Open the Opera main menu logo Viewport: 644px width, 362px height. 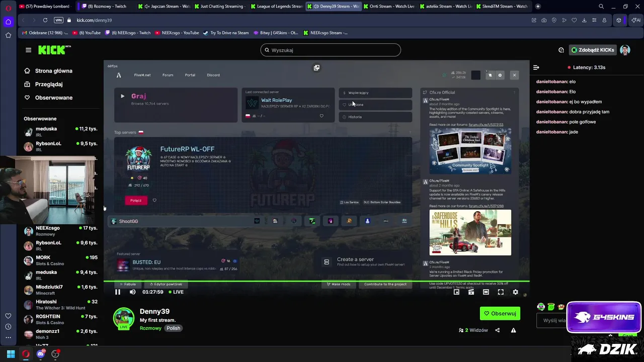coord(8,8)
